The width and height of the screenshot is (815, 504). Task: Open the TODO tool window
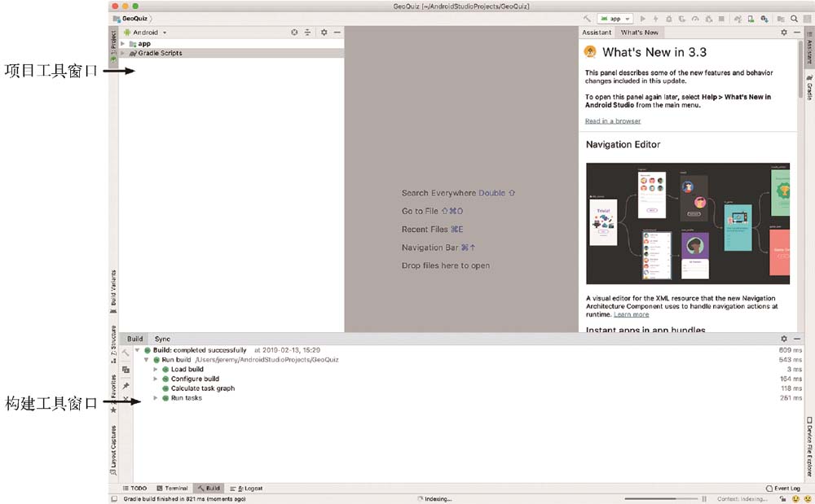[134, 489]
